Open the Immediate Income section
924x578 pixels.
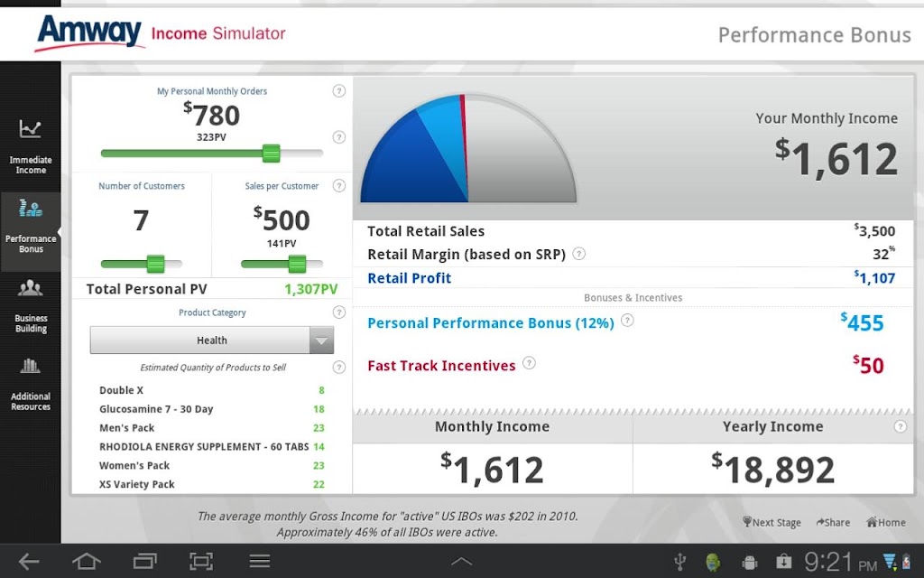click(30, 146)
